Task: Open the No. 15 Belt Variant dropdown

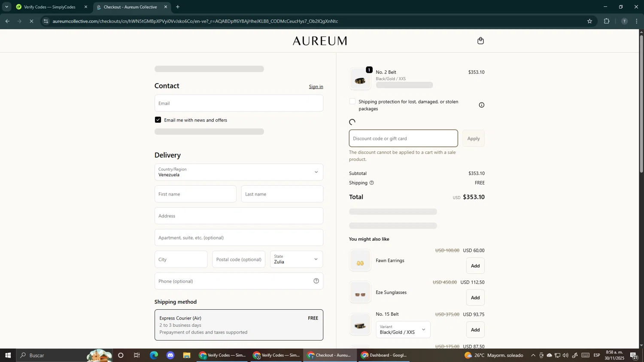Action: click(x=403, y=330)
